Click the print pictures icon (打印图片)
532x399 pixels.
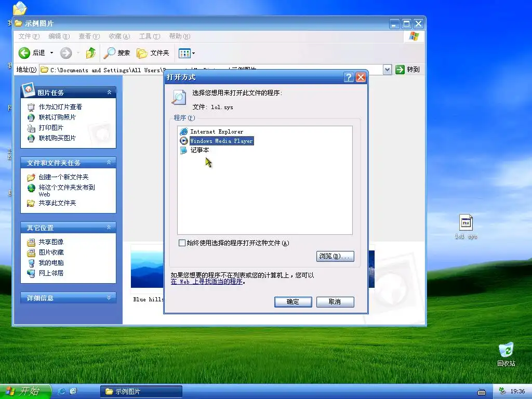(x=31, y=128)
